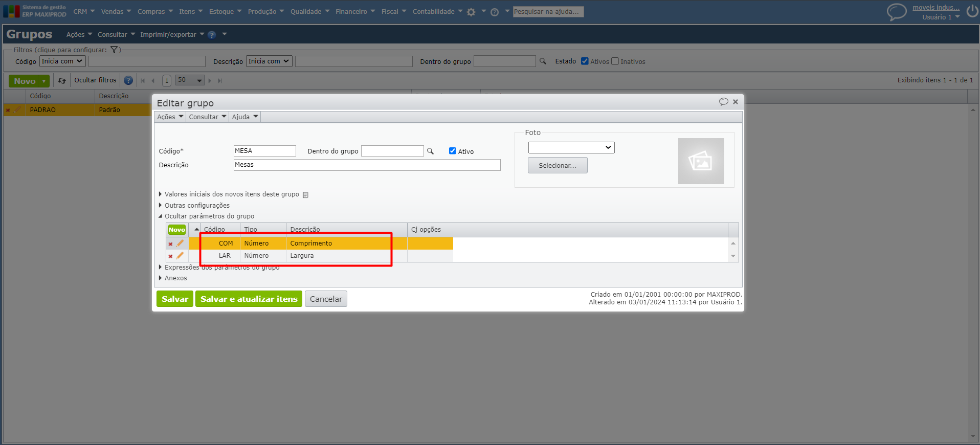Edit the PADRAO group with the pencil
The height and width of the screenshot is (445, 980).
17,109
